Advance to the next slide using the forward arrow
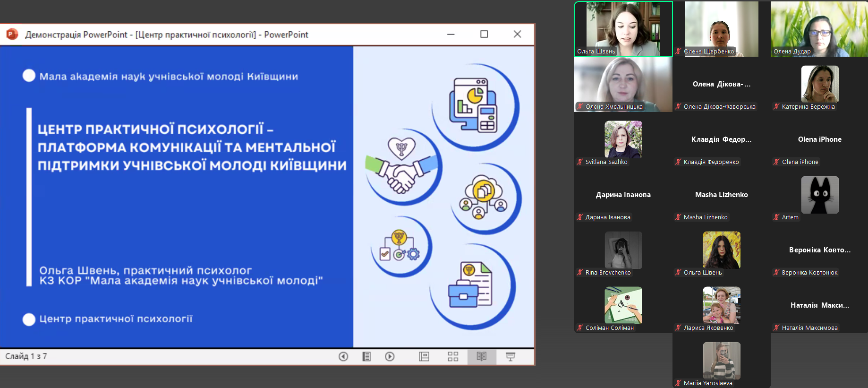Screen dimensions: 868x388 [390, 356]
